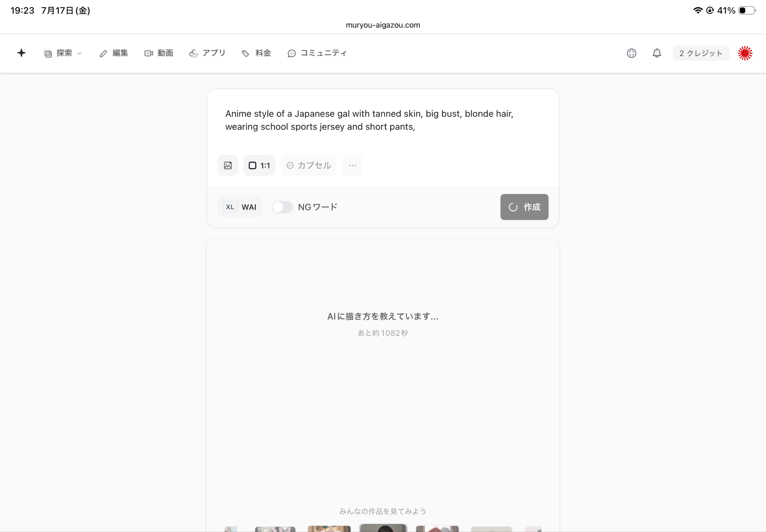This screenshot has height=532, width=766.
Task: Open the language globe icon
Action: [631, 53]
